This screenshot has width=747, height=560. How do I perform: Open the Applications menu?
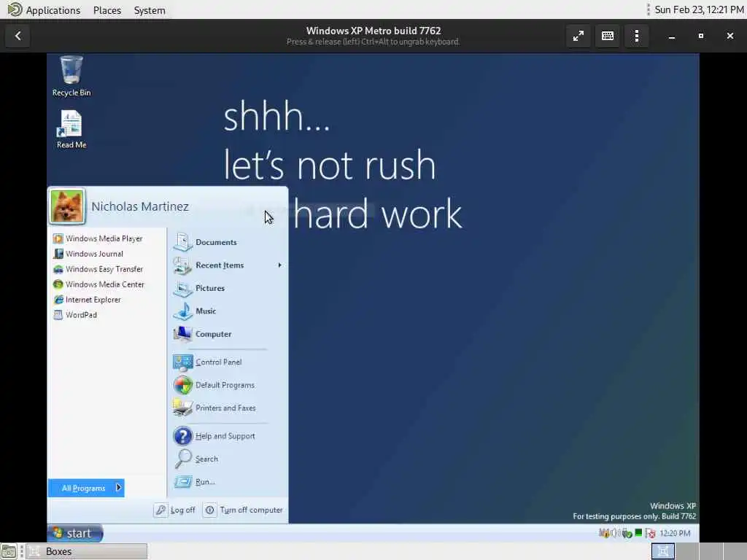coord(44,10)
